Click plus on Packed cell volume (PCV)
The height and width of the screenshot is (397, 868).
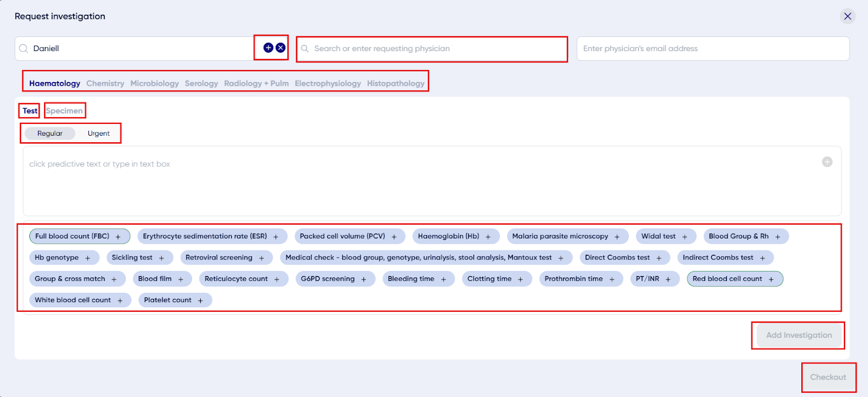tap(394, 237)
